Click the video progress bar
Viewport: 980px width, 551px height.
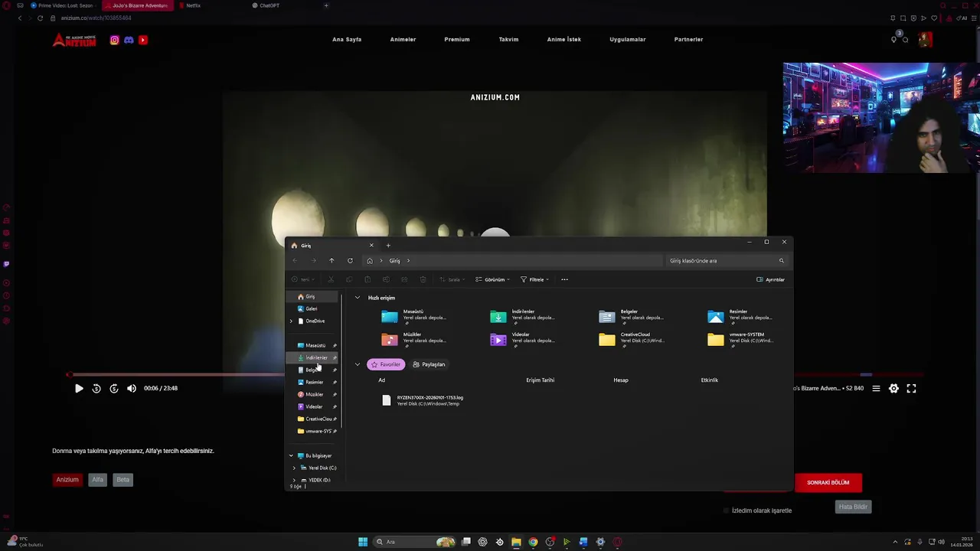point(176,375)
